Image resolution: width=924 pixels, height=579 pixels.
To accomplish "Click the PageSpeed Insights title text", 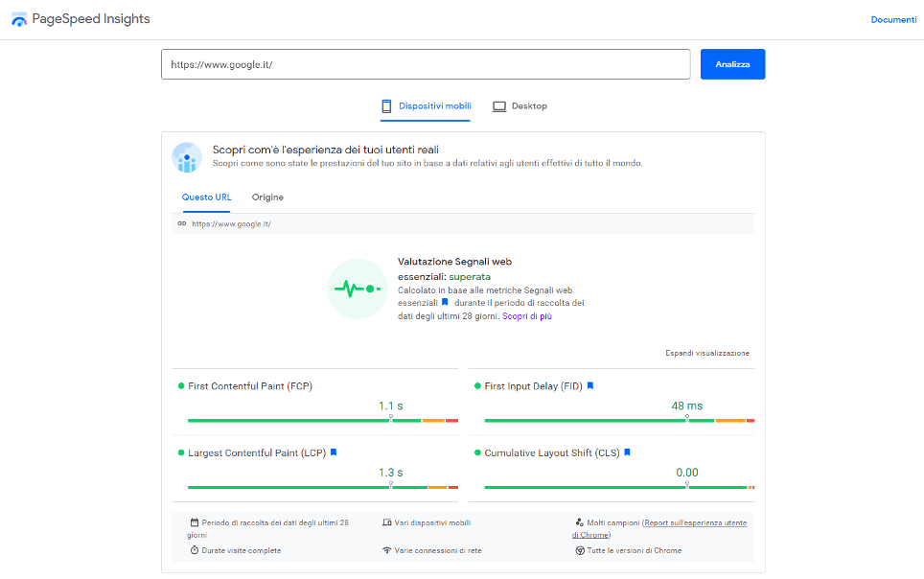I will point(91,19).
